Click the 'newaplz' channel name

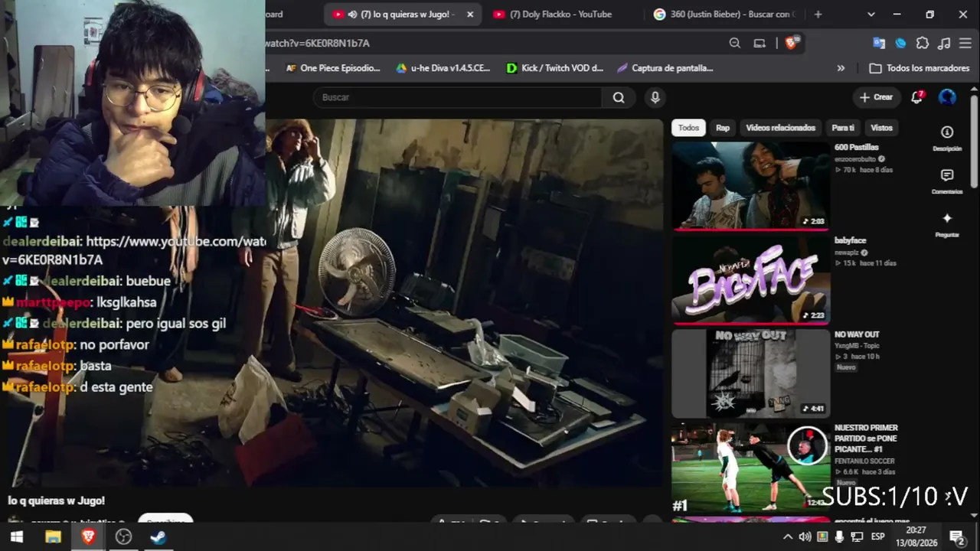(x=847, y=253)
